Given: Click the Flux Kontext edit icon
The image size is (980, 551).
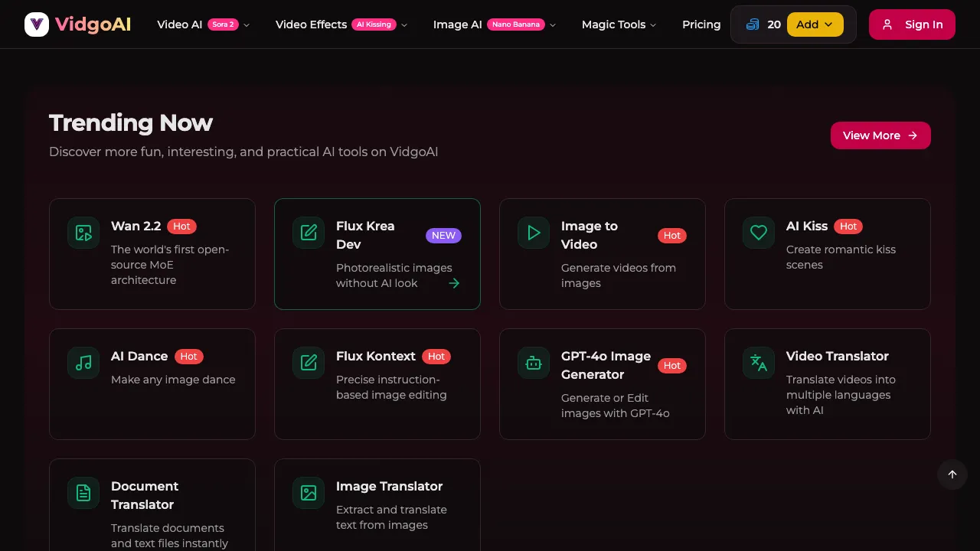Looking at the screenshot, I should point(308,363).
